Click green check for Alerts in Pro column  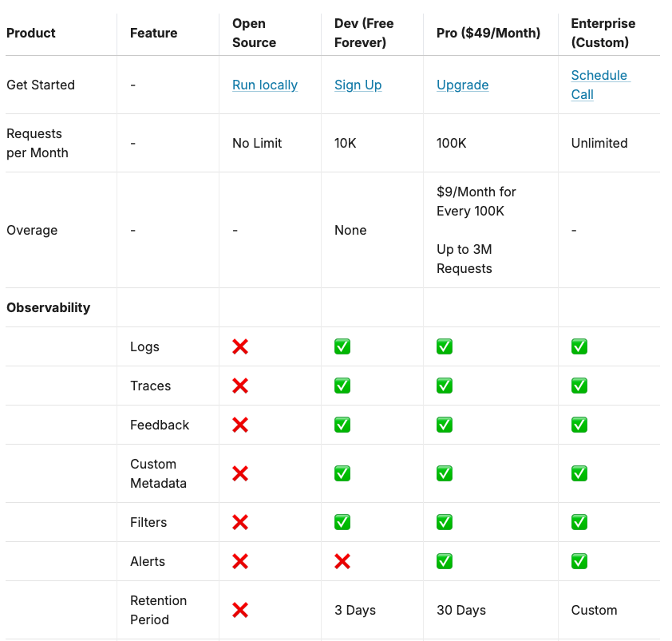click(x=445, y=561)
